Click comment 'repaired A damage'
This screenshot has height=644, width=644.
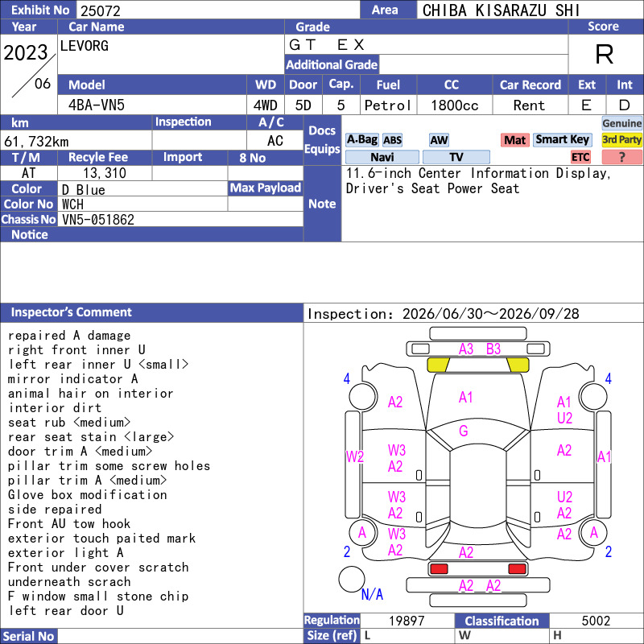(69, 336)
